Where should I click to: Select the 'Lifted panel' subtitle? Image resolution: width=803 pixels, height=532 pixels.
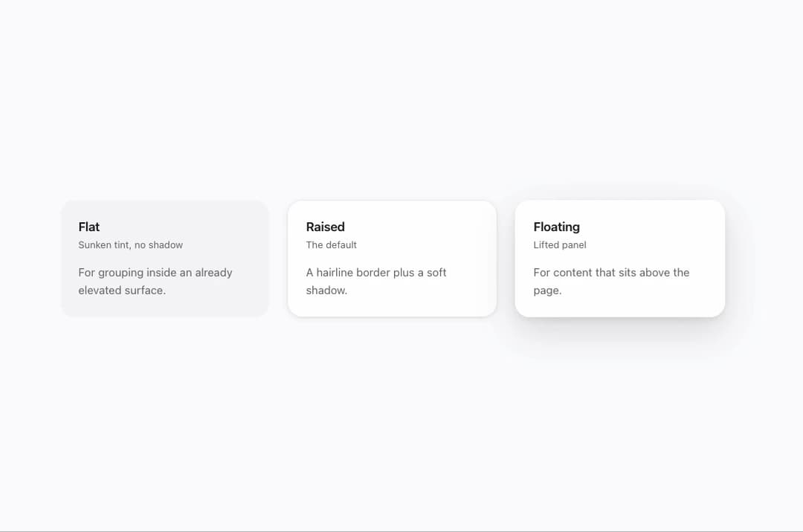click(x=560, y=245)
